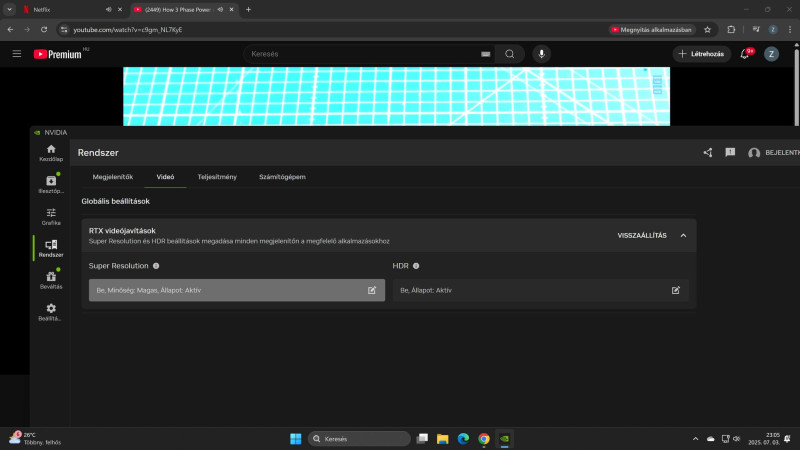Screen dimensions: 800x450
Task: Mute the Netflix tab audio icon
Action: (109, 9)
